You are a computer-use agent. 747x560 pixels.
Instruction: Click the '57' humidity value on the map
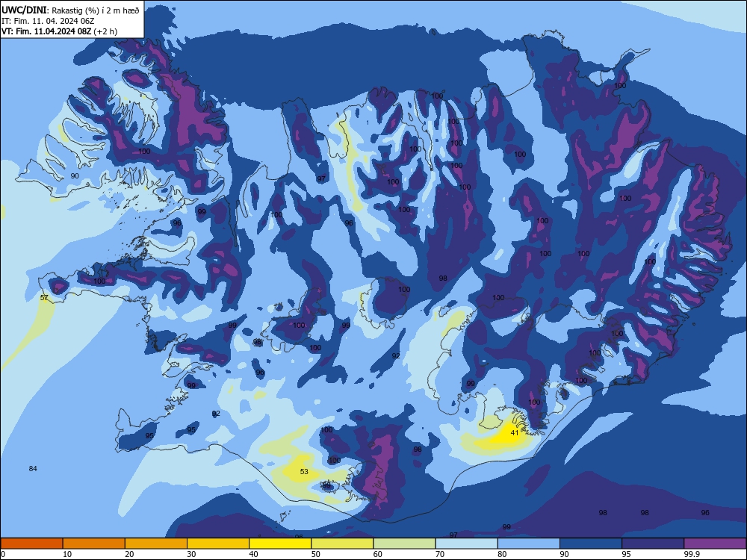[44, 298]
